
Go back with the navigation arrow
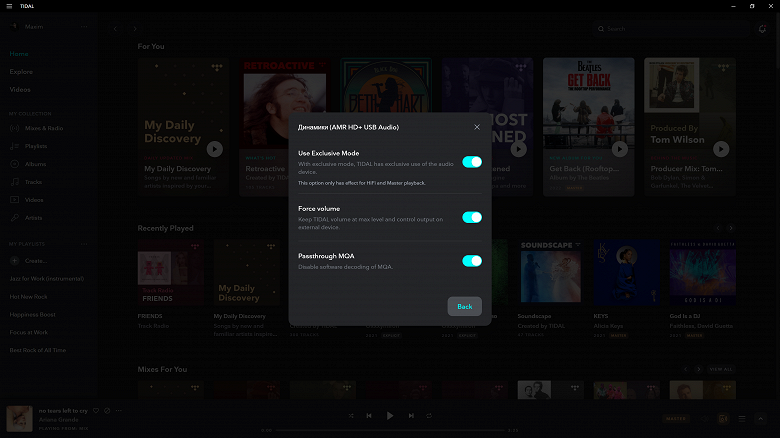[x=115, y=29]
